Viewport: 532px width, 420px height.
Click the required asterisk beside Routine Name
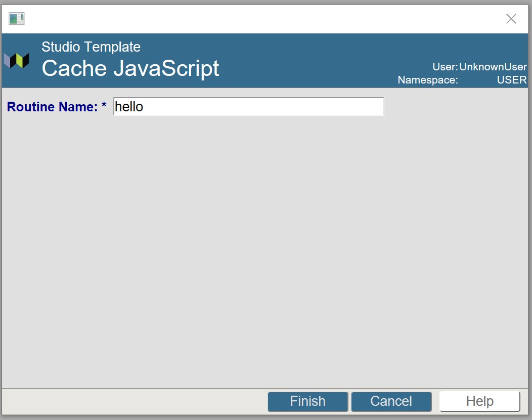coord(104,107)
